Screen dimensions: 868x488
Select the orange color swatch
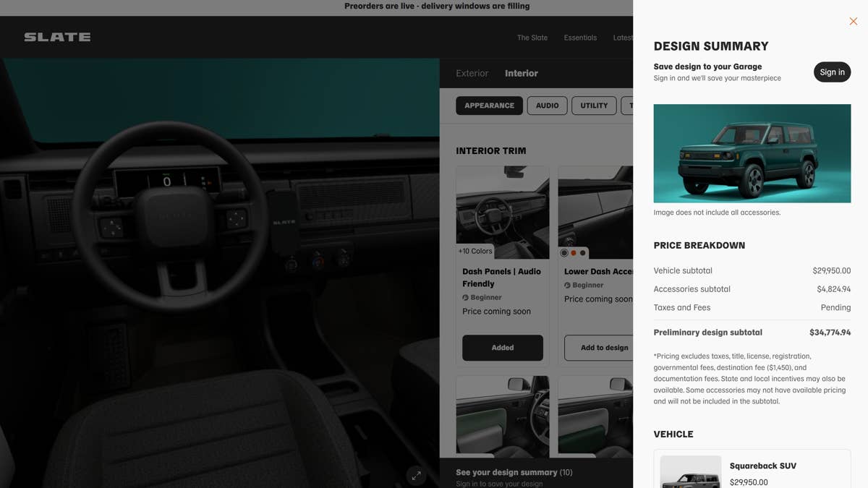pyautogui.click(x=574, y=253)
